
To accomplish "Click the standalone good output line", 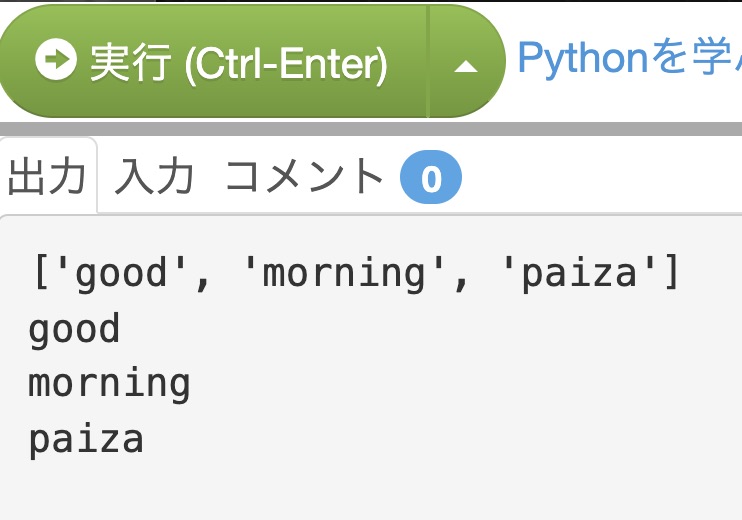I will pyautogui.click(x=74, y=330).
